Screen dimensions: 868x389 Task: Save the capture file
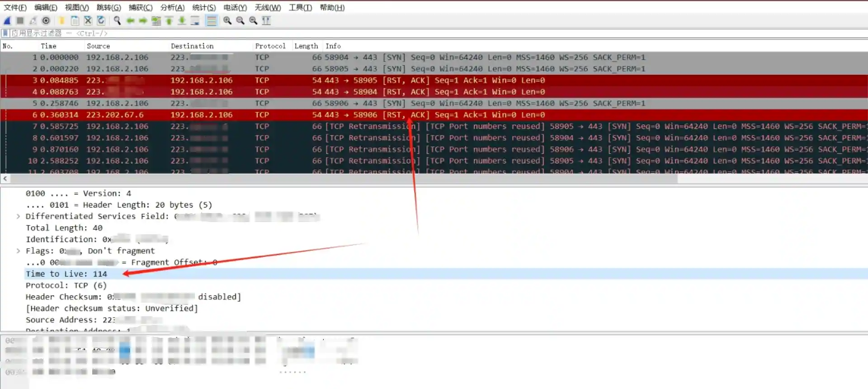[x=75, y=21]
